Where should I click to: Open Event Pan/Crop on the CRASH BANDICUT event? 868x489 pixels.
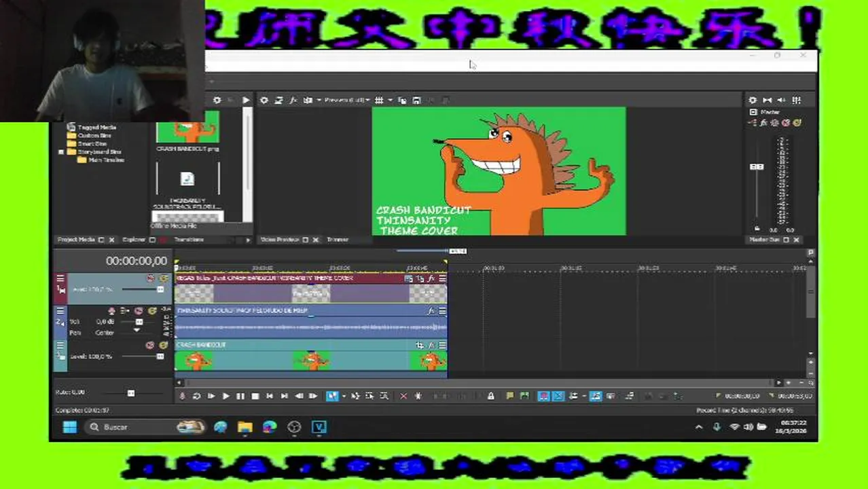420,345
